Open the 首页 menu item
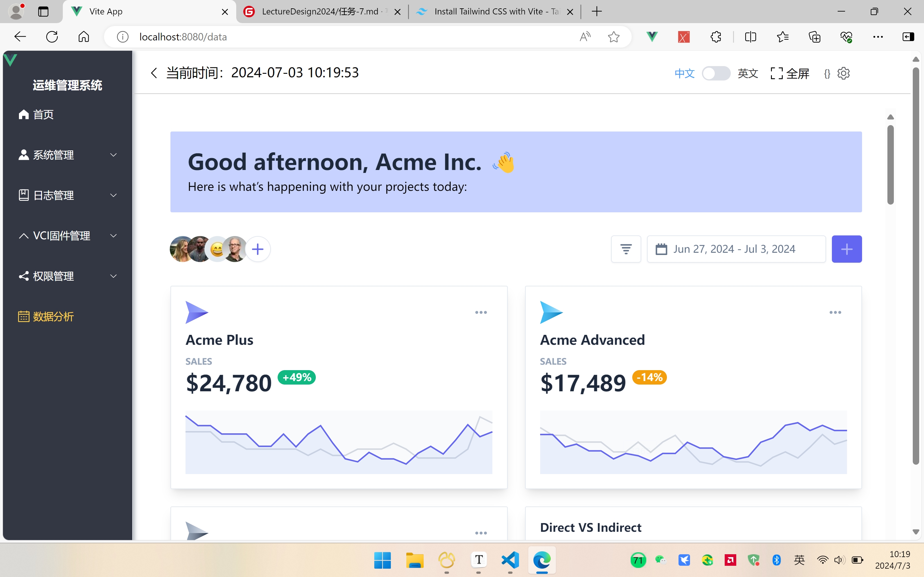Viewport: 924px width, 577px height. [43, 115]
